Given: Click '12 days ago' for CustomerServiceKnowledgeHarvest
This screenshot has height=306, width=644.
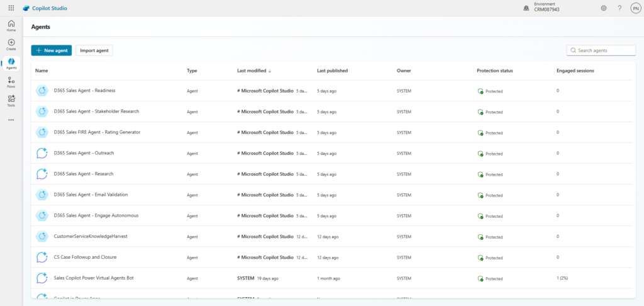Looking at the screenshot, I should (x=328, y=237).
